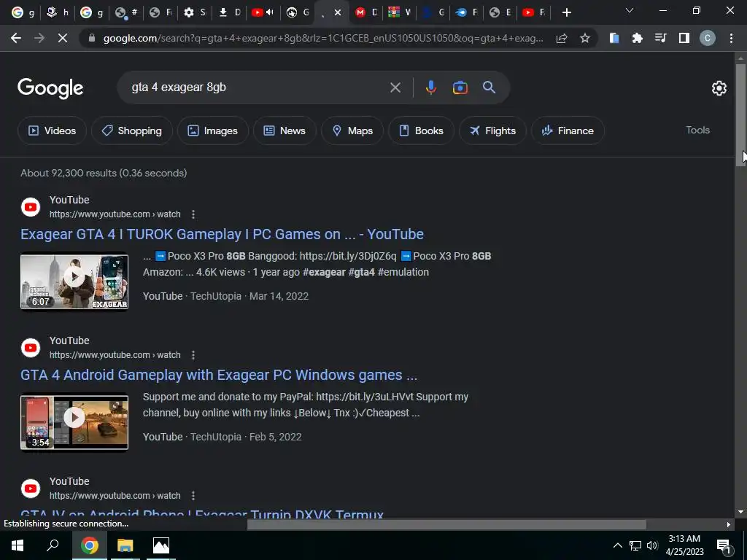The image size is (747, 560).
Task: Close the current loading tab
Action: point(337,12)
